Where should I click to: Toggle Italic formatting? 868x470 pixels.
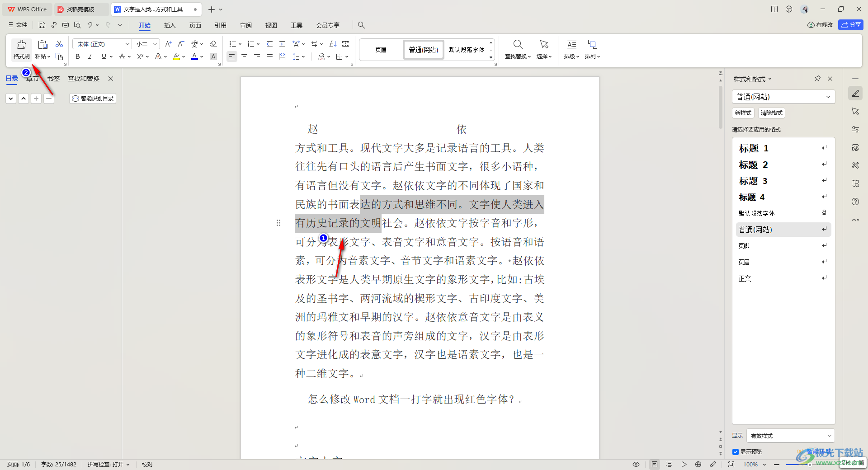90,56
